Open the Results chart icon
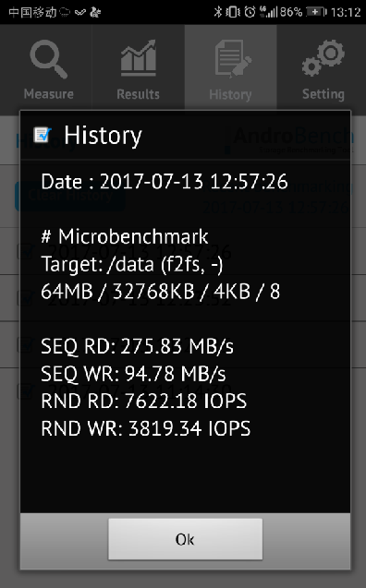Screen dimensions: 366x588 [138, 58]
